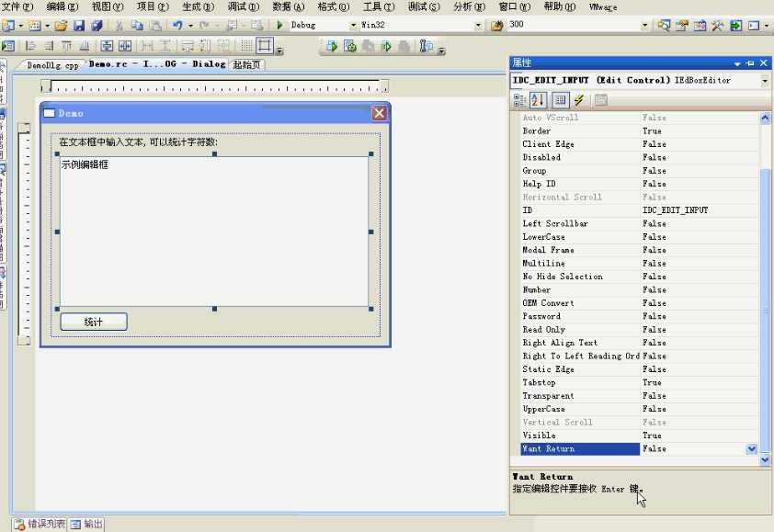Screen dimensions: 774x532
Task: Switch to the DemoDlg.cpp tab
Action: point(52,64)
